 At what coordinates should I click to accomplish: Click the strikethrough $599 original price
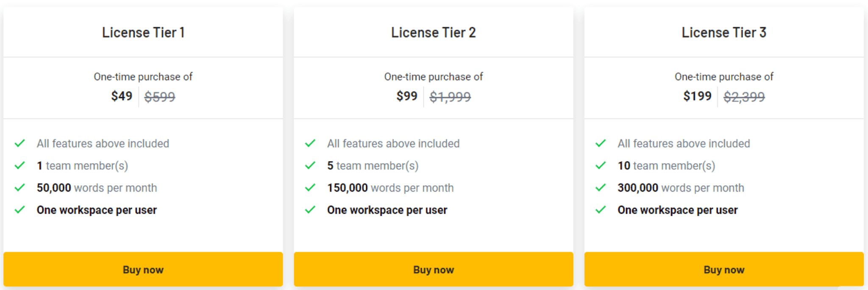(x=160, y=97)
